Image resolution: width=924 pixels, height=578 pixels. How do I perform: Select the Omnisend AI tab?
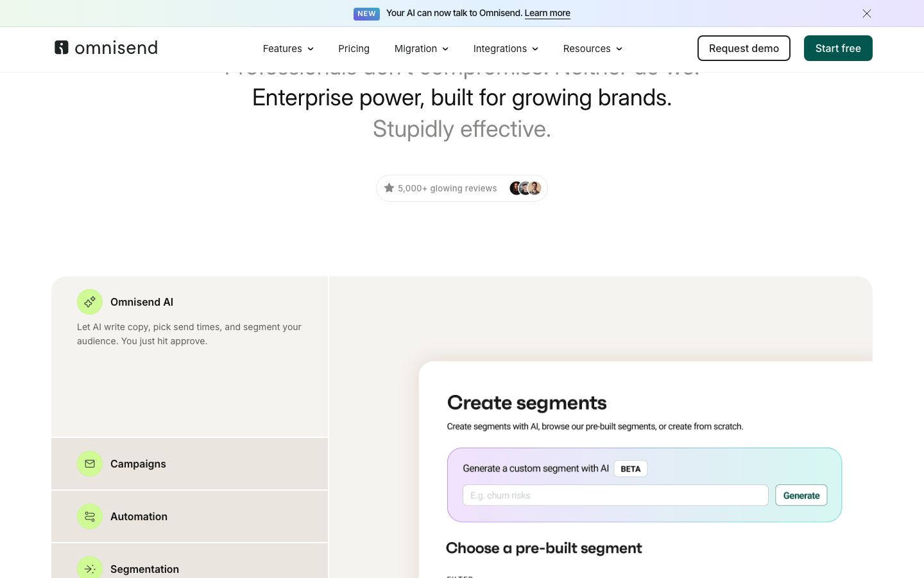[189, 357]
